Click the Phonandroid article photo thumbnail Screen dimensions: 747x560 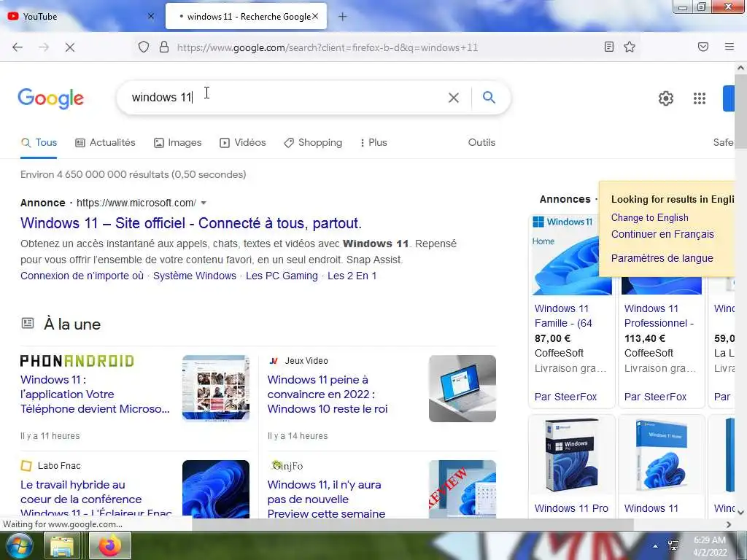pos(216,389)
